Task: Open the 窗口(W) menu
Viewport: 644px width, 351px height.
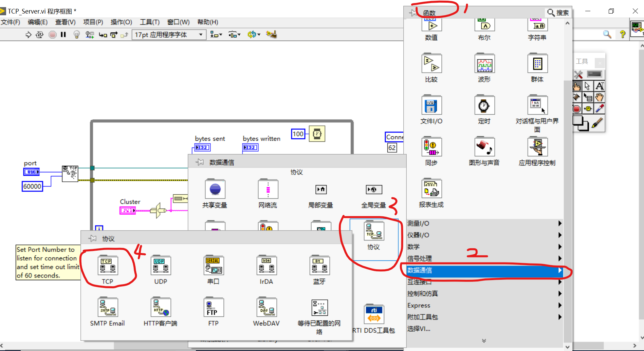Action: (178, 22)
